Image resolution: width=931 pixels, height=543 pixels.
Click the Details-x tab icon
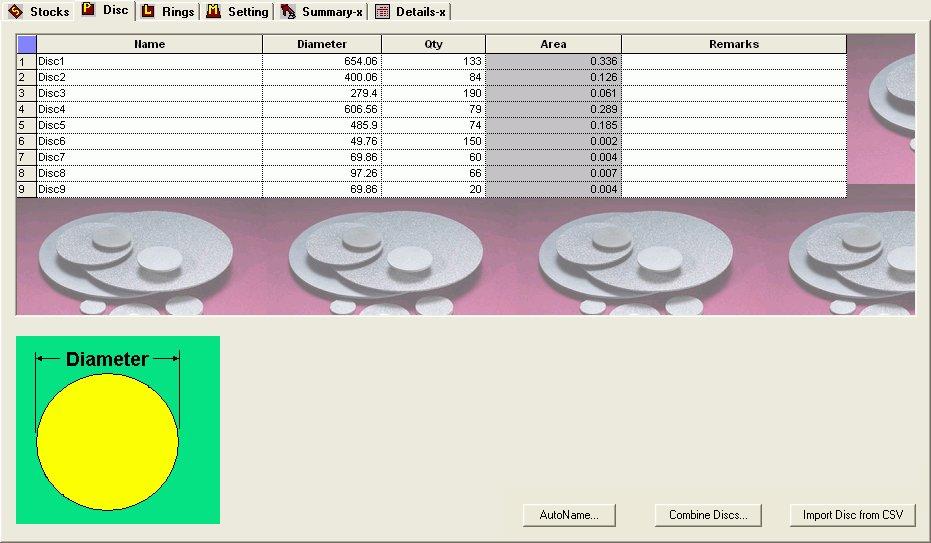coord(382,12)
